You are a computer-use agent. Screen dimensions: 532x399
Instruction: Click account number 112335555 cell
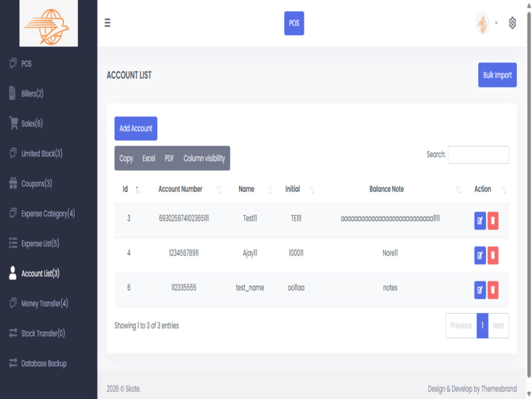pos(184,288)
